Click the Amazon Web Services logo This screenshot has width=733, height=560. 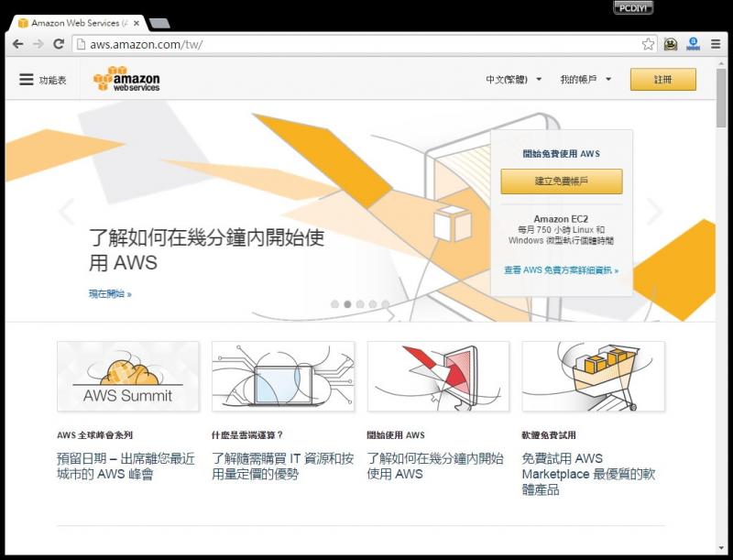pyautogui.click(x=126, y=79)
